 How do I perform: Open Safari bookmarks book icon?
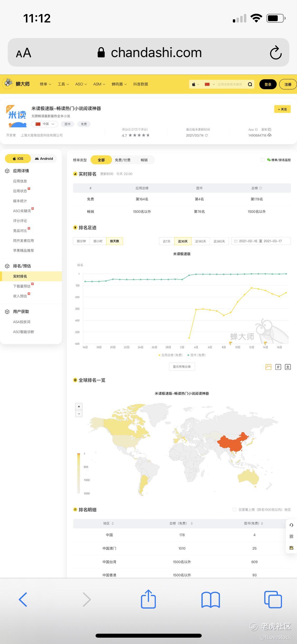click(211, 600)
